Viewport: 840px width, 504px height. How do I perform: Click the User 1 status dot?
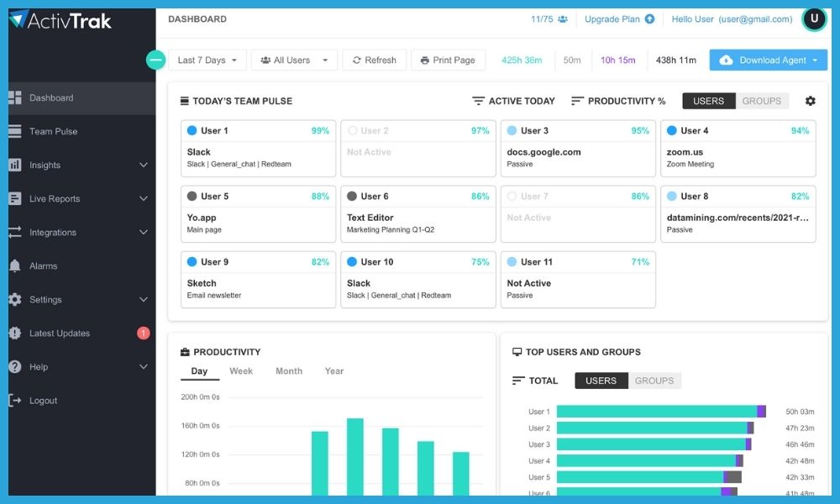(192, 130)
